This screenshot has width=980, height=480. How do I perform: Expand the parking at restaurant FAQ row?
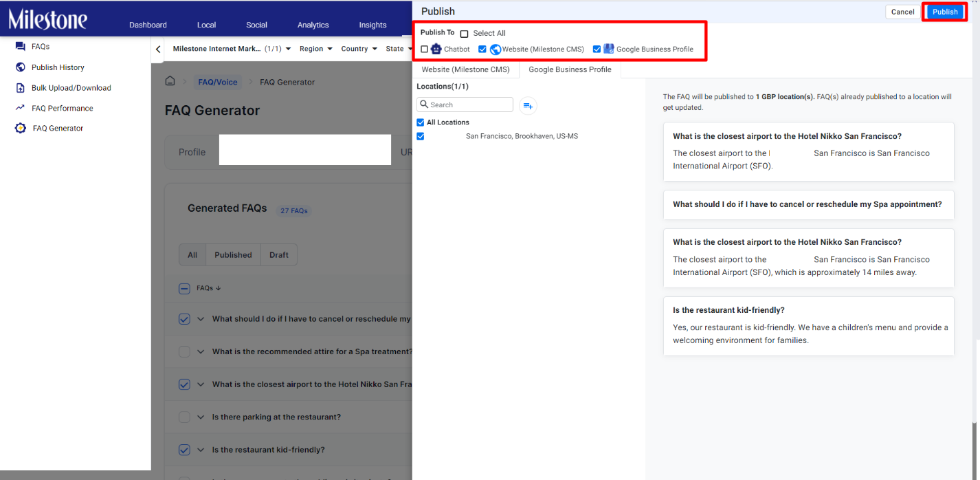(201, 417)
